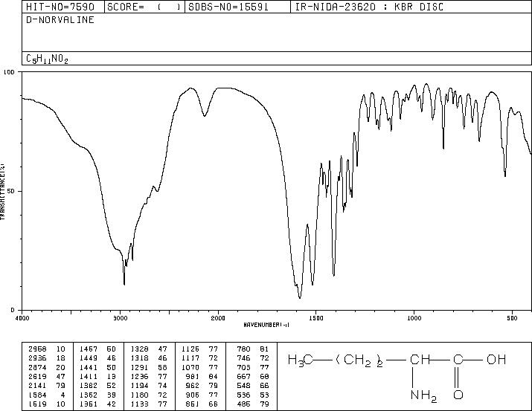This screenshot has width=532, height=411.
Task: Select peak entry 1291 in table
Action: (x=149, y=367)
